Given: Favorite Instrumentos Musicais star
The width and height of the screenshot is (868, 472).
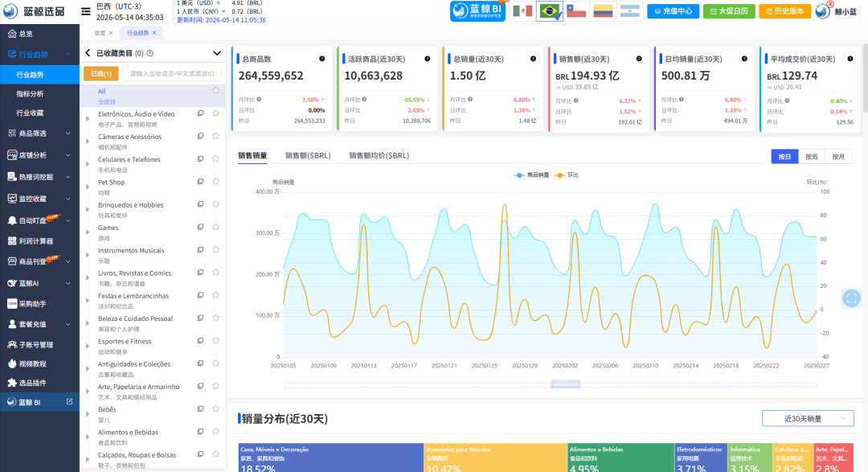Looking at the screenshot, I should tap(216, 249).
